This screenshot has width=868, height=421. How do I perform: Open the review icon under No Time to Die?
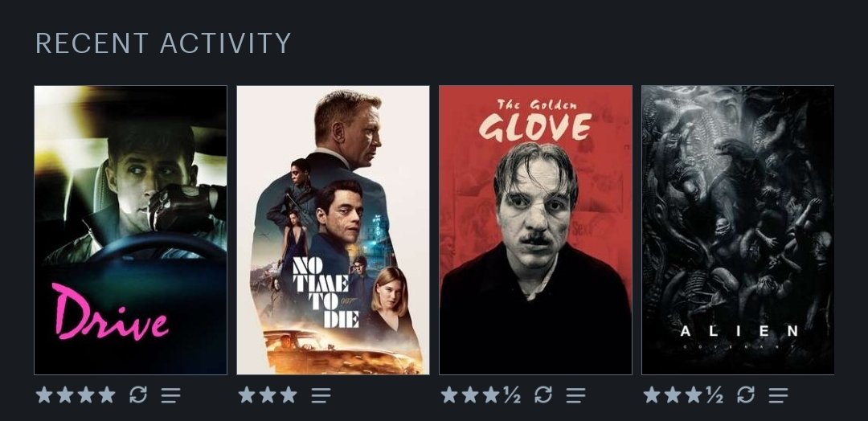coord(321,395)
